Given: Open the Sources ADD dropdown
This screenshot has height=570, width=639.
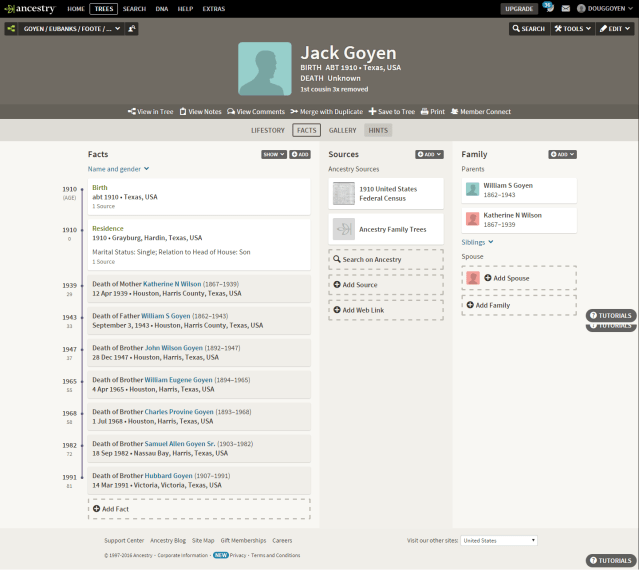Looking at the screenshot, I should 430,154.
